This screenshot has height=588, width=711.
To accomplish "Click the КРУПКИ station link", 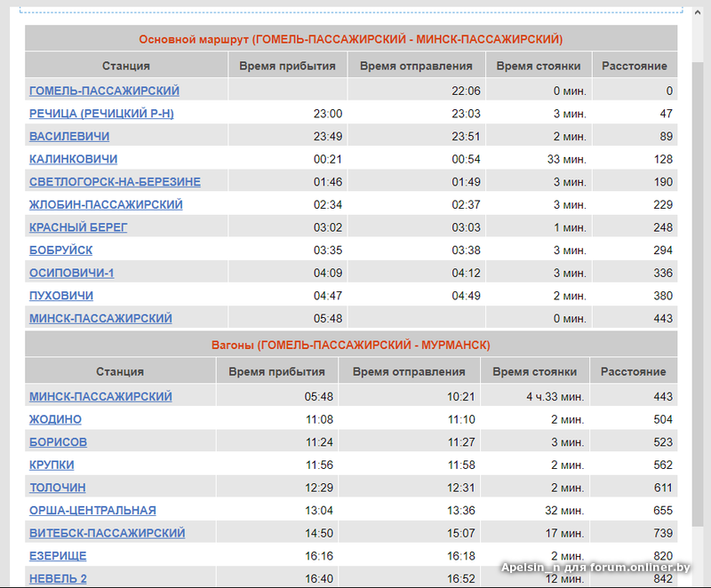I will click(x=52, y=465).
